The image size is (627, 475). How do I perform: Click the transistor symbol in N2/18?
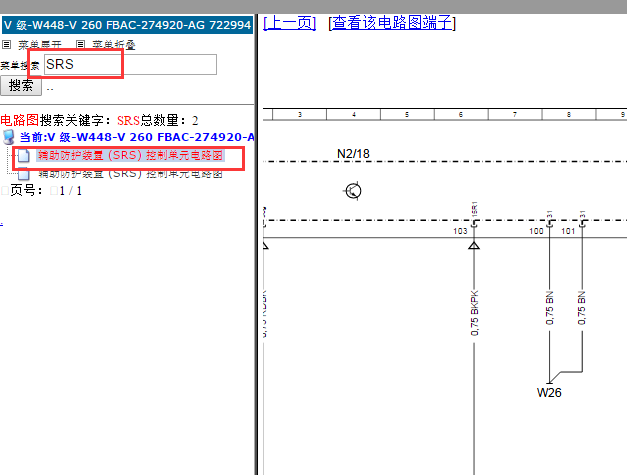[x=353, y=191]
